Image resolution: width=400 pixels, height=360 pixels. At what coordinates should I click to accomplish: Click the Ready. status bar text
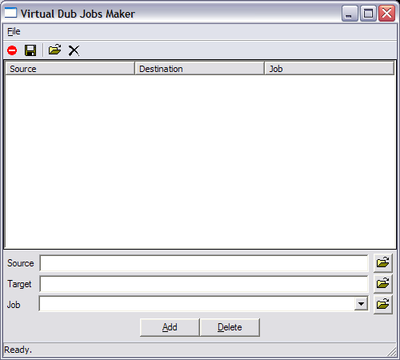point(18,350)
